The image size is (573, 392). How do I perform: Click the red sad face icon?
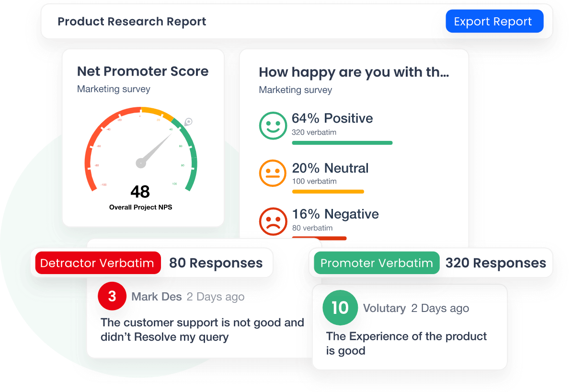(x=273, y=220)
